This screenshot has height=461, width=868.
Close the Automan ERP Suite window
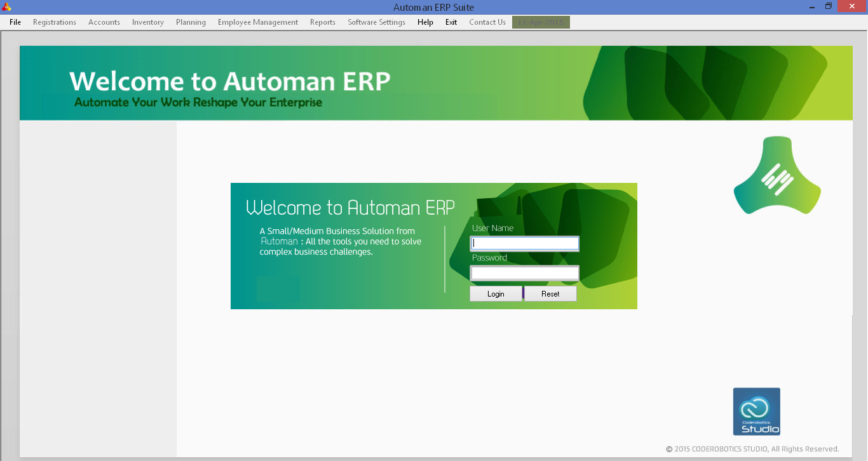click(852, 6)
